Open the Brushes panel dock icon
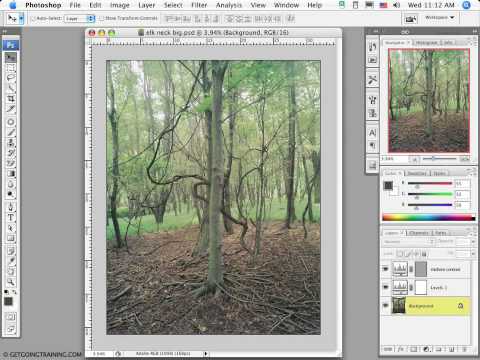The image size is (480, 360). click(x=372, y=100)
